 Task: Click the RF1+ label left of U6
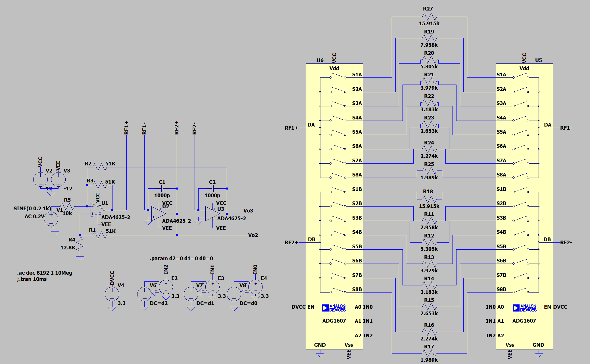(x=291, y=128)
